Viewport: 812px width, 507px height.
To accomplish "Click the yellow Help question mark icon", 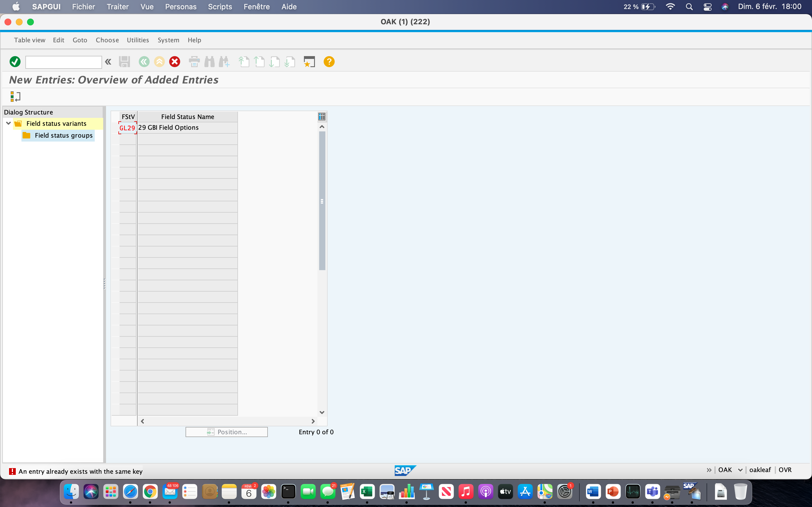I will point(329,62).
